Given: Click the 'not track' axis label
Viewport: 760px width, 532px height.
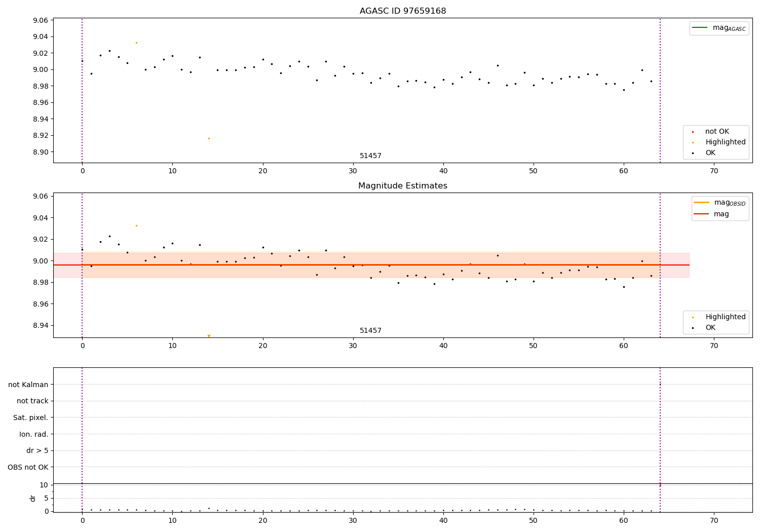Looking at the screenshot, I should [x=32, y=401].
